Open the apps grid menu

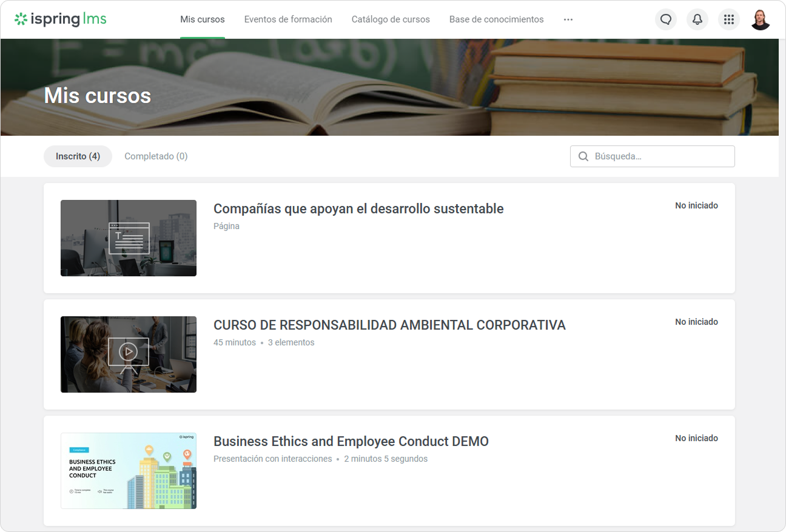pyautogui.click(x=729, y=19)
